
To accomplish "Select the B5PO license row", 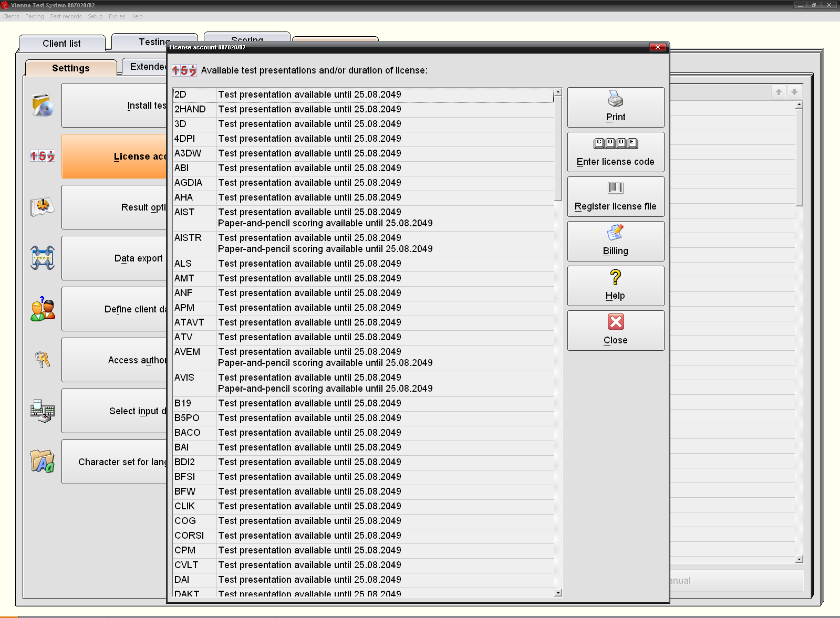I will click(x=363, y=418).
